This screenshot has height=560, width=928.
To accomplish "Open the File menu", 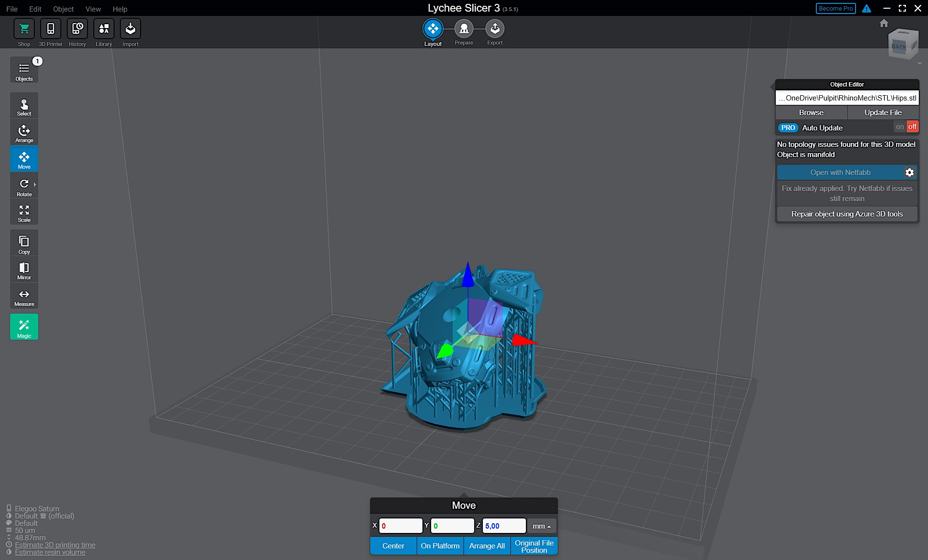I will click(12, 9).
